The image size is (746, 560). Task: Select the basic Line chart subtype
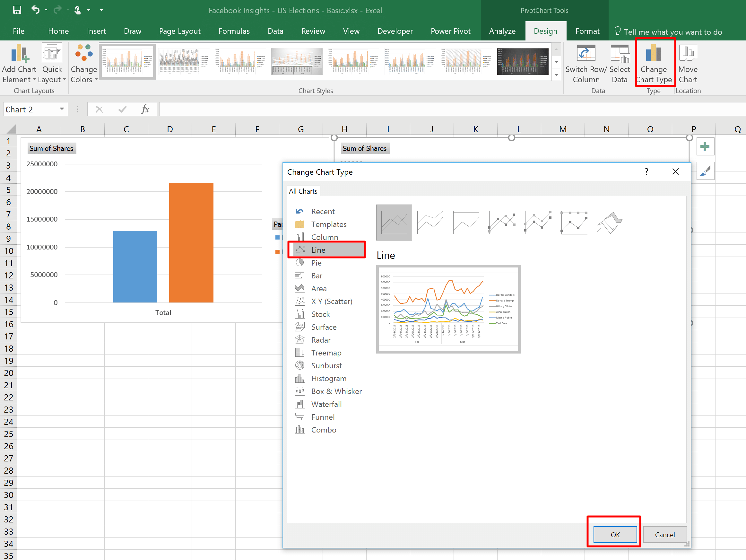click(x=394, y=222)
